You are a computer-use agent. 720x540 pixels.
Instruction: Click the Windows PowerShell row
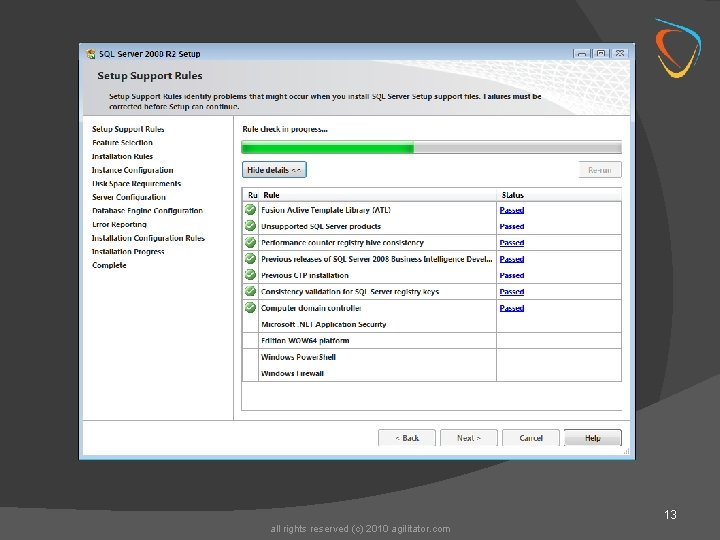pyautogui.click(x=432, y=357)
